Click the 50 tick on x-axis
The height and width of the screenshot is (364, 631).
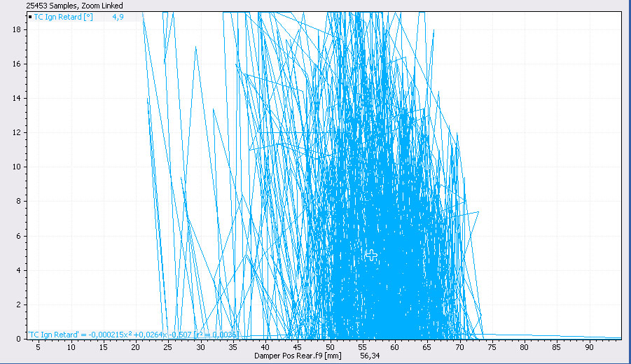coord(330,346)
